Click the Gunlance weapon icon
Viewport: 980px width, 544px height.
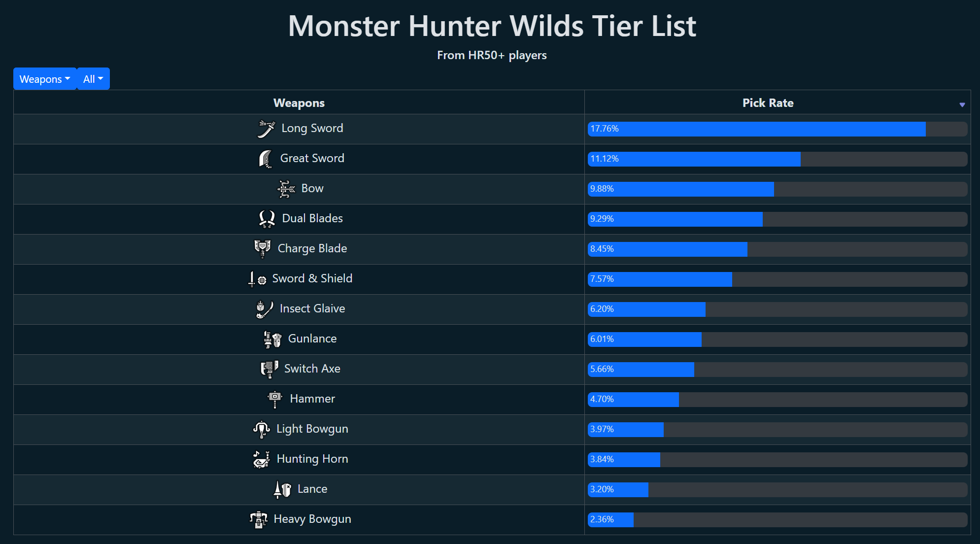pyautogui.click(x=273, y=340)
